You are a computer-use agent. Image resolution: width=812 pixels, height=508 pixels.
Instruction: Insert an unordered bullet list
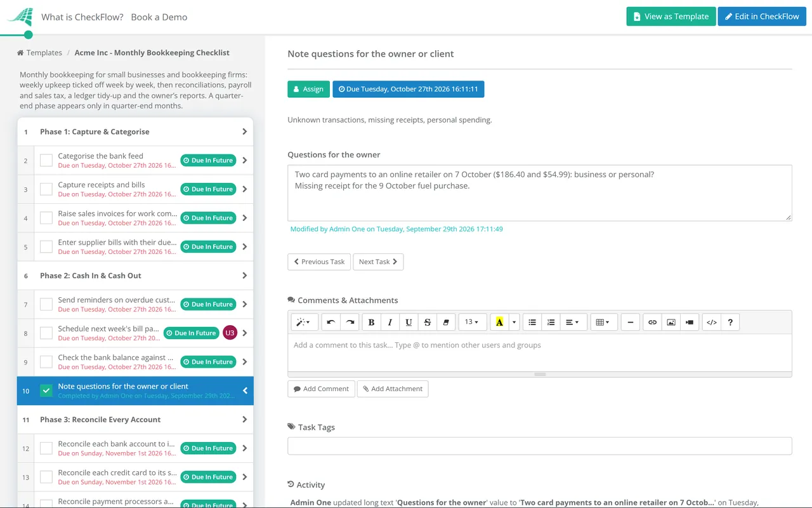(x=532, y=323)
